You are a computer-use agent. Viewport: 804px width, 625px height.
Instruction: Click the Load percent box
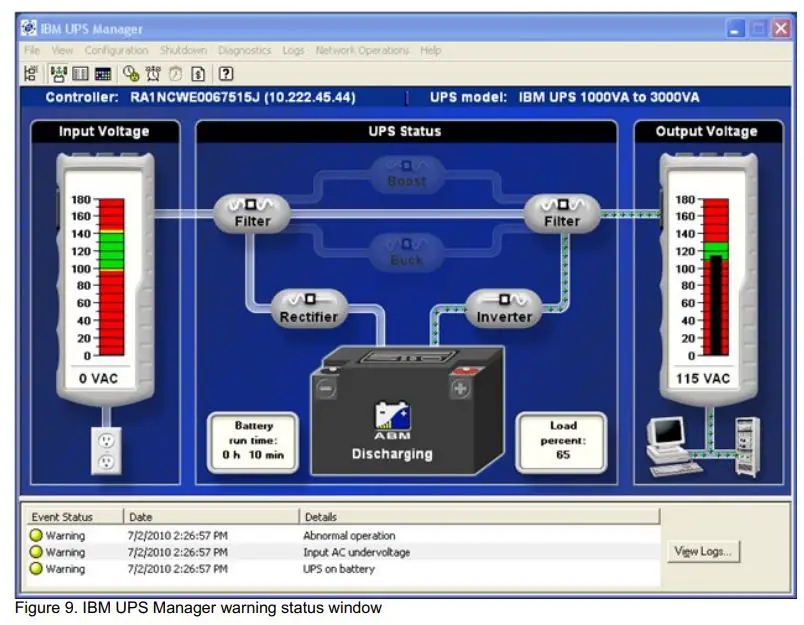tap(562, 442)
